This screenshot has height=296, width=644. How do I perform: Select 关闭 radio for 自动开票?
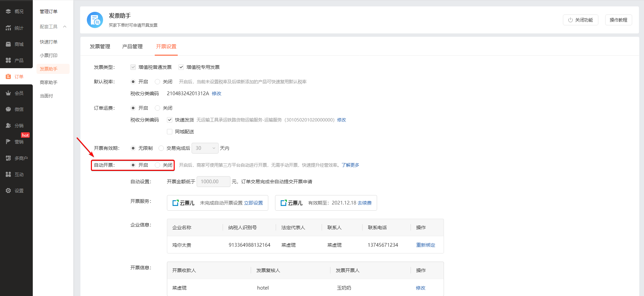[x=157, y=165]
